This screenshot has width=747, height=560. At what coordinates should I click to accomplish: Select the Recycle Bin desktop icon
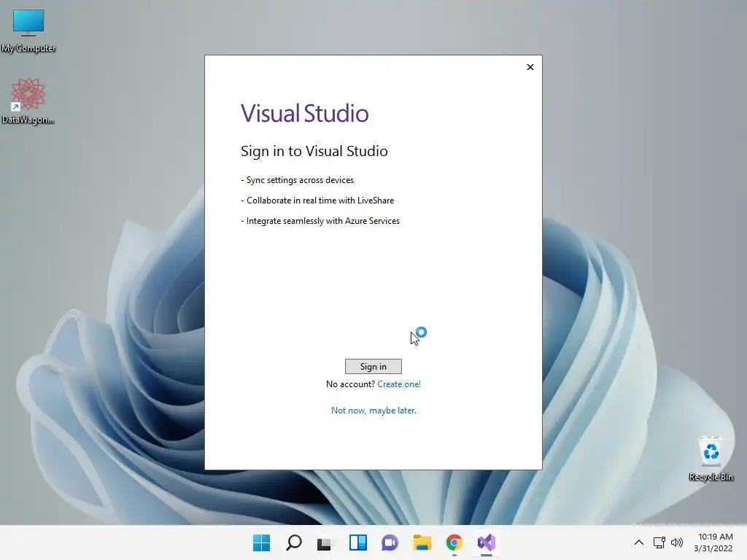(x=711, y=459)
